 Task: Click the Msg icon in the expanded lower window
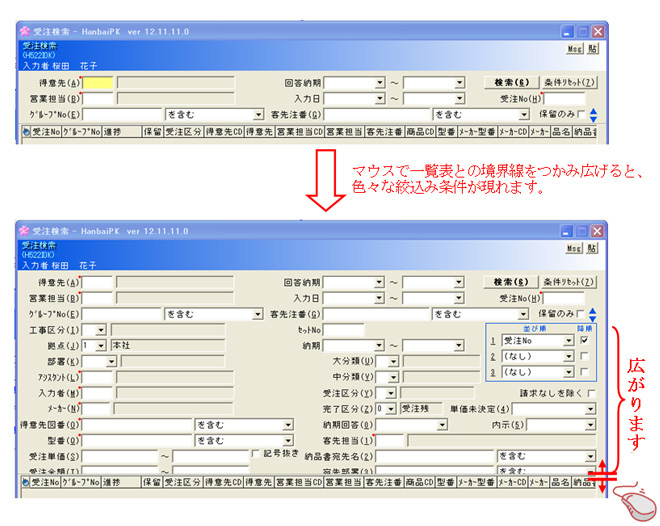[x=575, y=247]
